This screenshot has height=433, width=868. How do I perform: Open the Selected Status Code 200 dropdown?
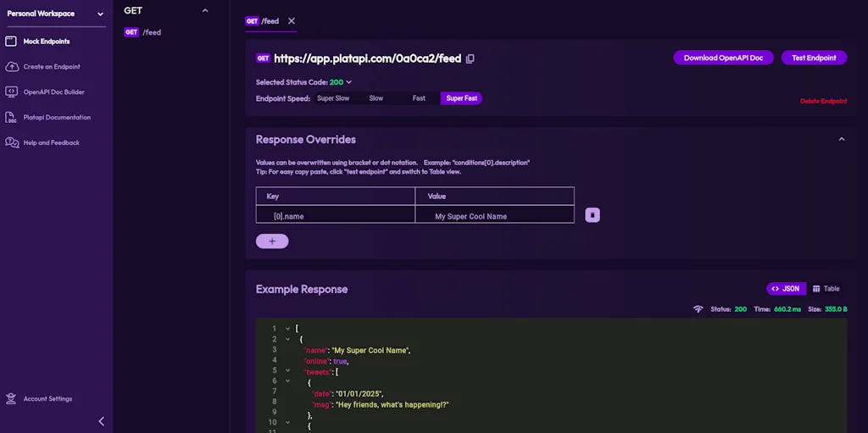[341, 82]
